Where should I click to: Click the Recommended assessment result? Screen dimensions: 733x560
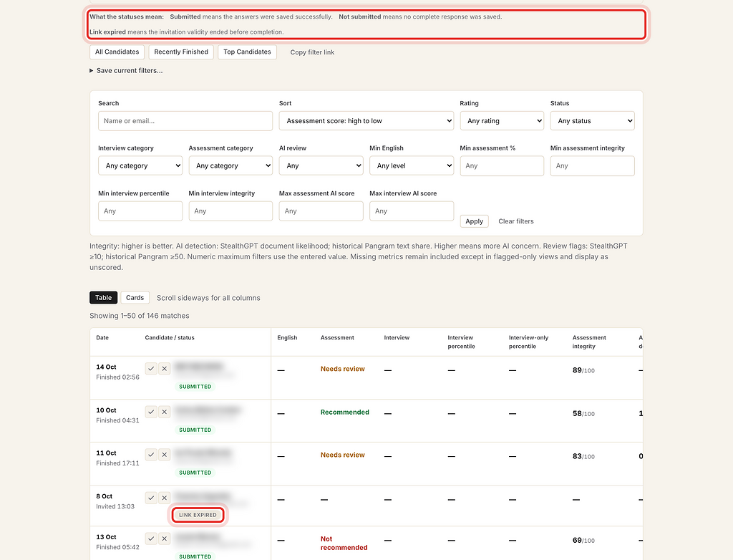point(344,412)
